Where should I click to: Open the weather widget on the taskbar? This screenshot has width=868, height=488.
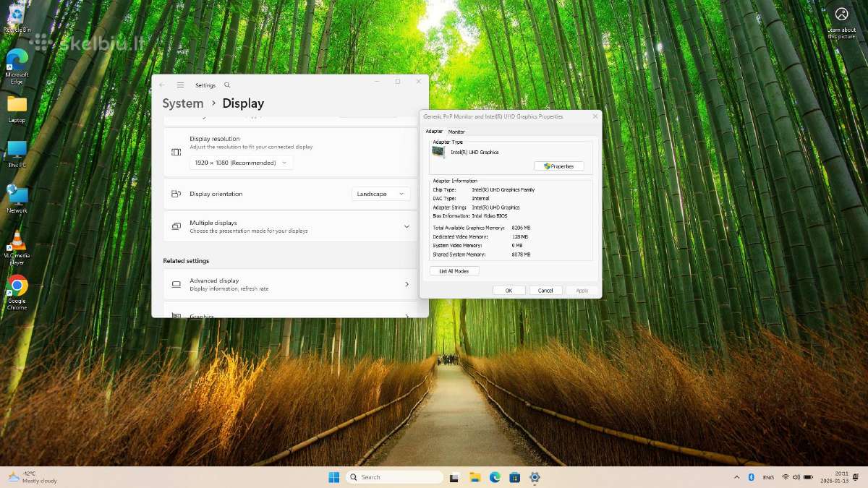point(33,477)
